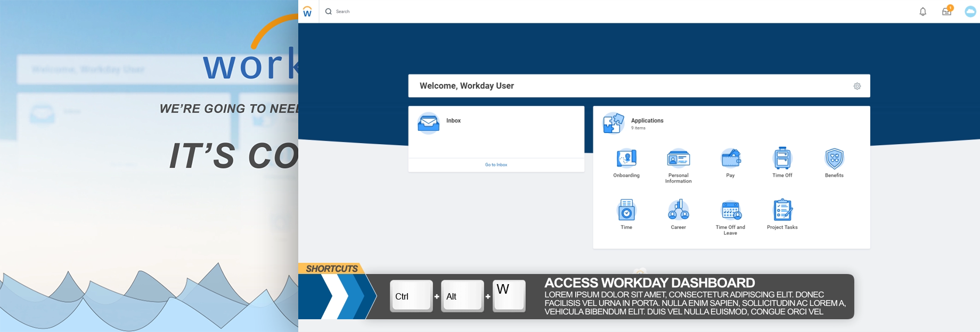Open the Project Tasks application
Image resolution: width=980 pixels, height=332 pixels.
tap(782, 214)
